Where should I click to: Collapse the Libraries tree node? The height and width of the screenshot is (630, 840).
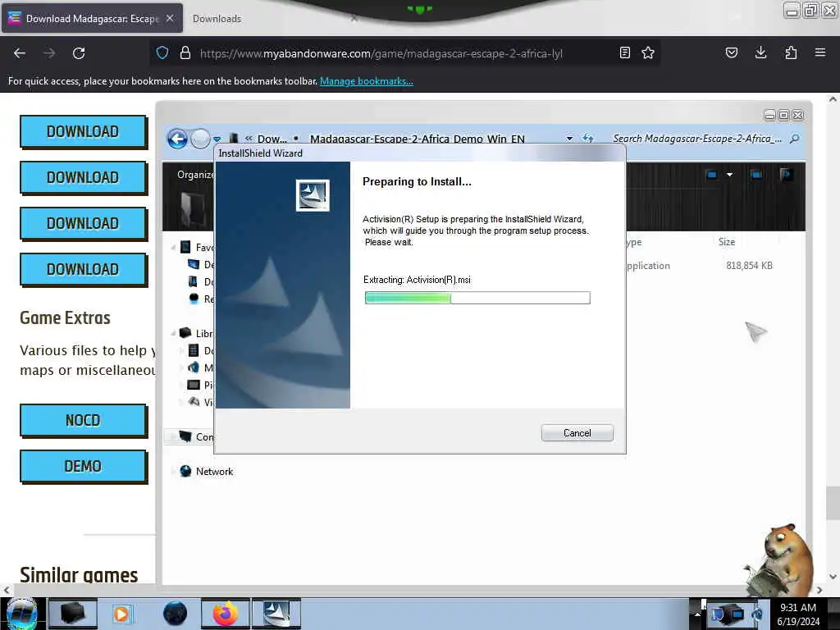[x=173, y=334]
